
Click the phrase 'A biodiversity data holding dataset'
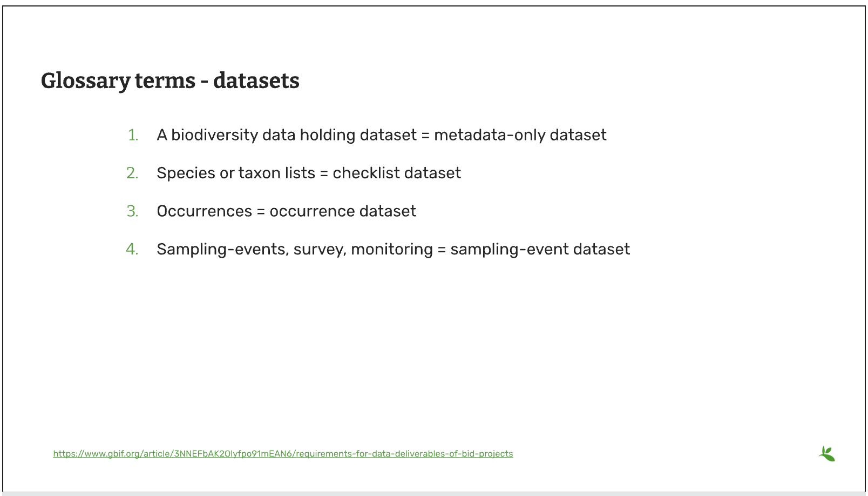(x=287, y=135)
